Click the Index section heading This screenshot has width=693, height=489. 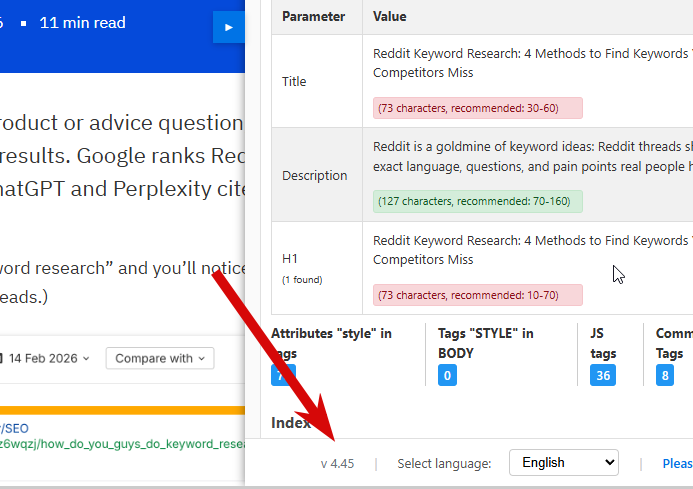pyautogui.click(x=291, y=423)
